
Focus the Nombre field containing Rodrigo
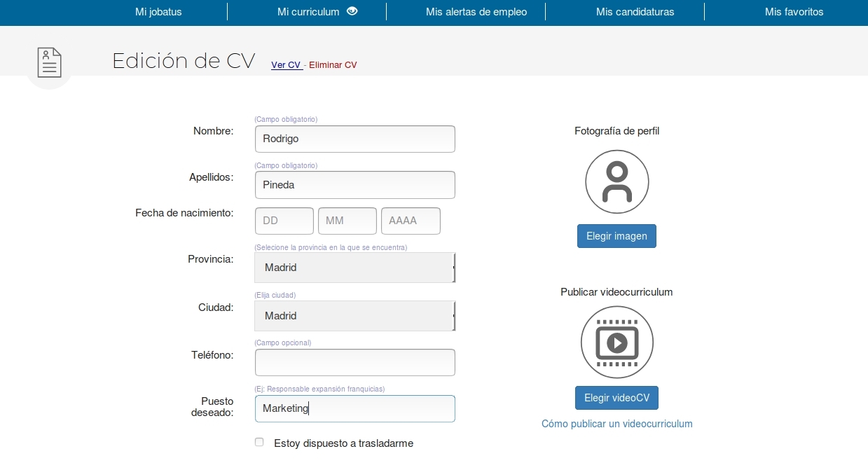354,139
